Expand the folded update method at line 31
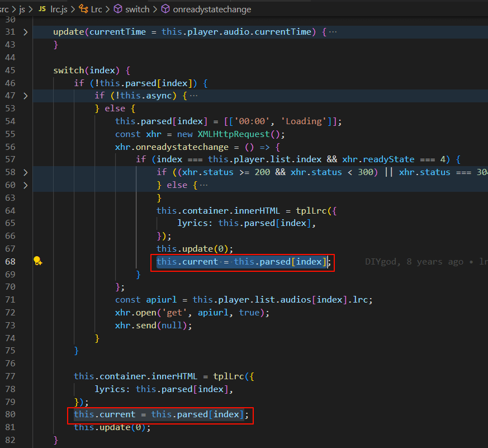The width and height of the screenshot is (488, 448). (26, 32)
